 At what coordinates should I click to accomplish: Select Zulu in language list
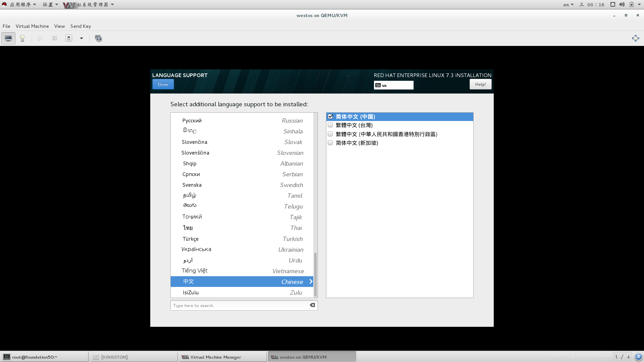pos(242,292)
